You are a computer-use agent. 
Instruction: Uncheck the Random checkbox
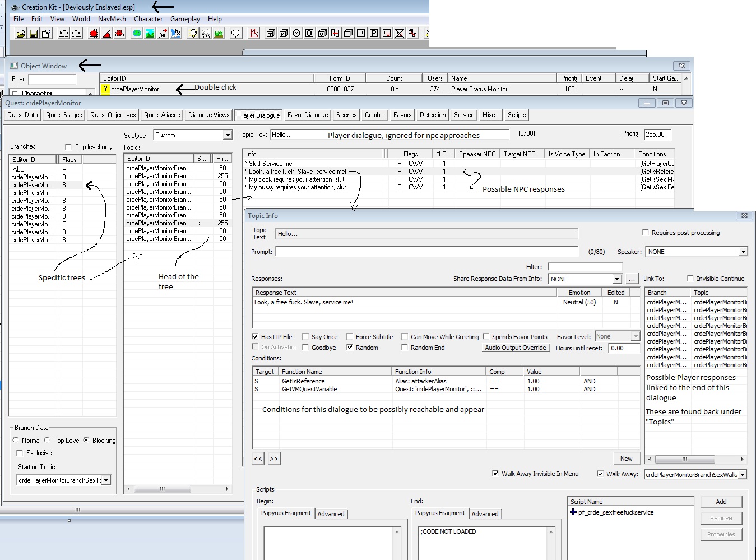[x=350, y=348]
